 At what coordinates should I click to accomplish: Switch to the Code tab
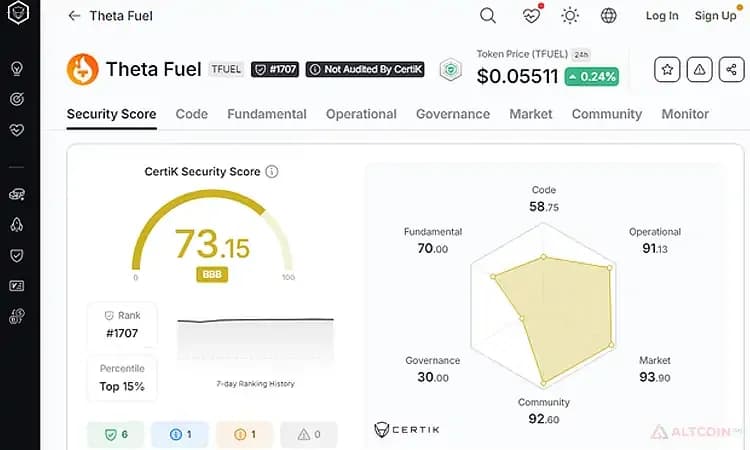(191, 114)
